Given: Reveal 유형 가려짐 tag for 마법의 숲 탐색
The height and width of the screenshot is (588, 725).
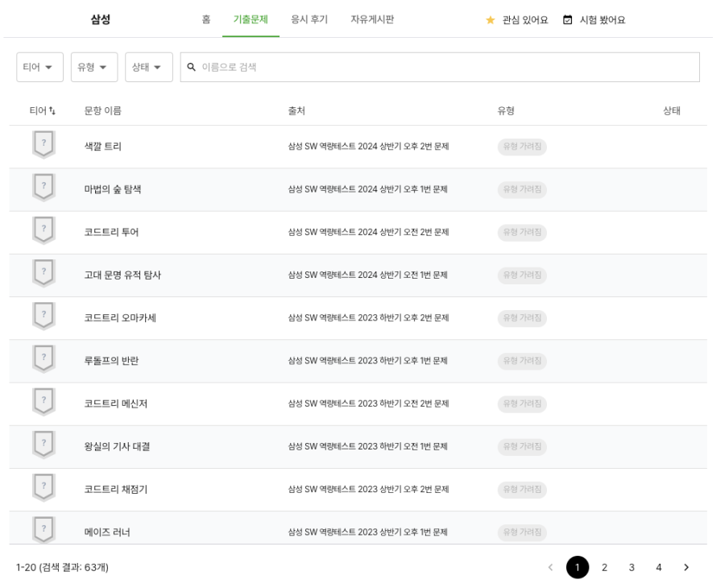Looking at the screenshot, I should 522,189.
